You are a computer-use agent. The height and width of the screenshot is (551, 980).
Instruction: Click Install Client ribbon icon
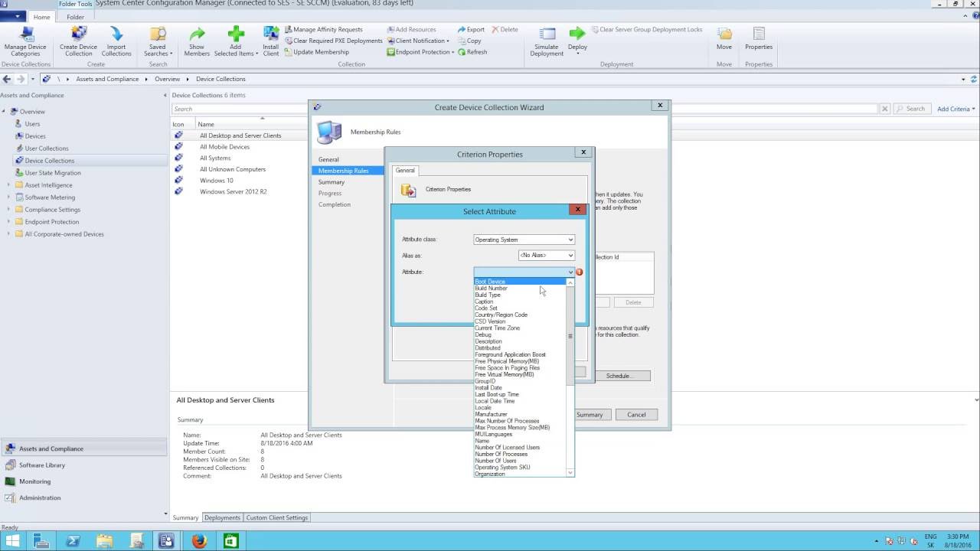pos(271,41)
